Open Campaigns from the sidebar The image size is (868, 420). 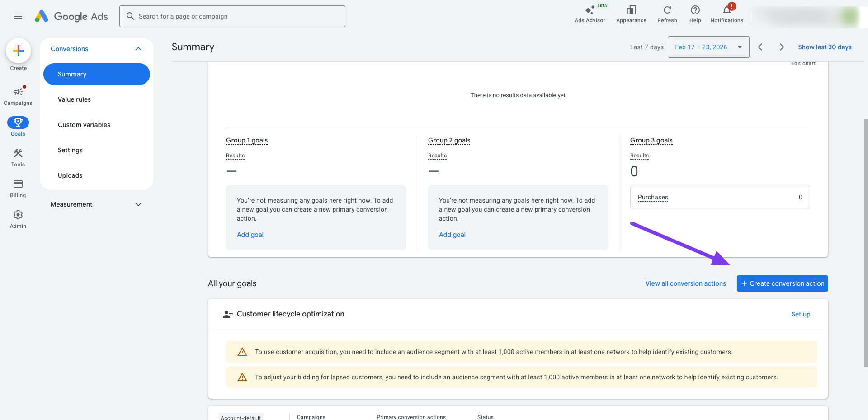(x=18, y=92)
